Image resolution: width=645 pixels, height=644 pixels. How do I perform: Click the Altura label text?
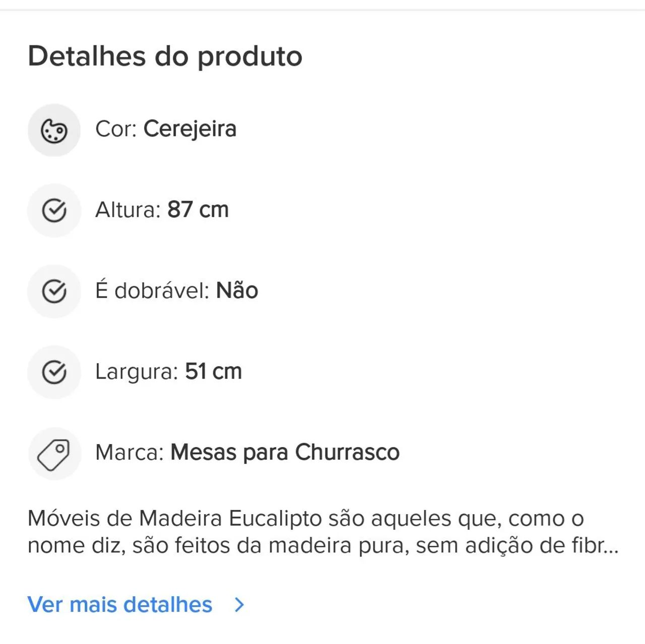(x=128, y=209)
